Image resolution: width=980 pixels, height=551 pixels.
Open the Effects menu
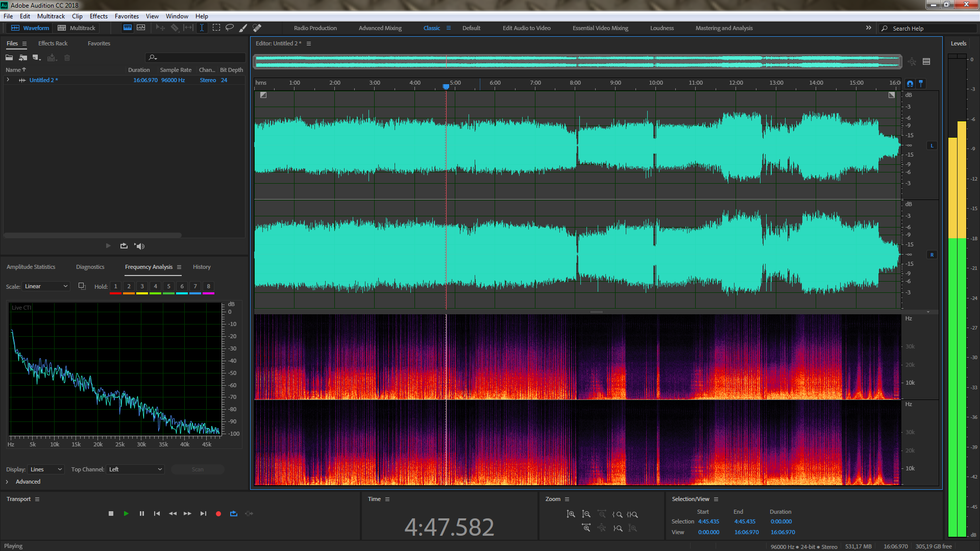[x=99, y=16]
